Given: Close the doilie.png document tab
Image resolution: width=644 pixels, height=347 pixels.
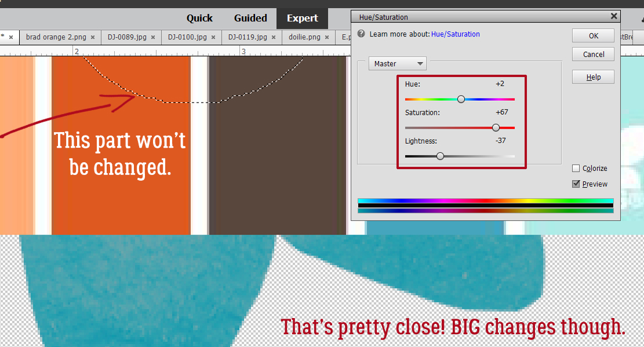Looking at the screenshot, I should 327,38.
